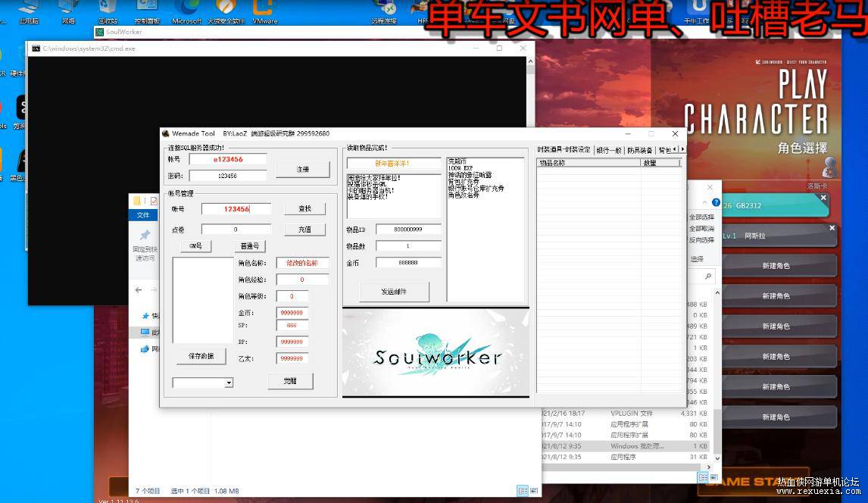Click the mail title field 新年喜洋洋
The width and height of the screenshot is (868, 503).
click(394, 163)
